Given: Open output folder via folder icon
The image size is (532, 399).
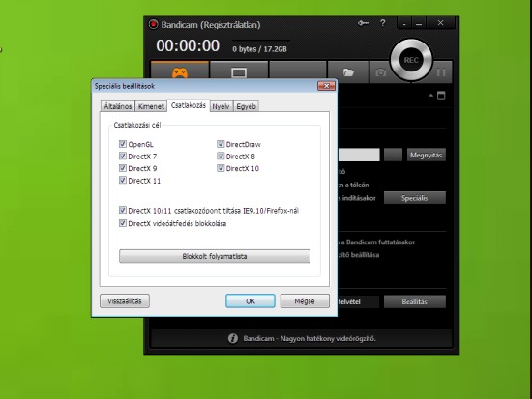Looking at the screenshot, I should (348, 72).
